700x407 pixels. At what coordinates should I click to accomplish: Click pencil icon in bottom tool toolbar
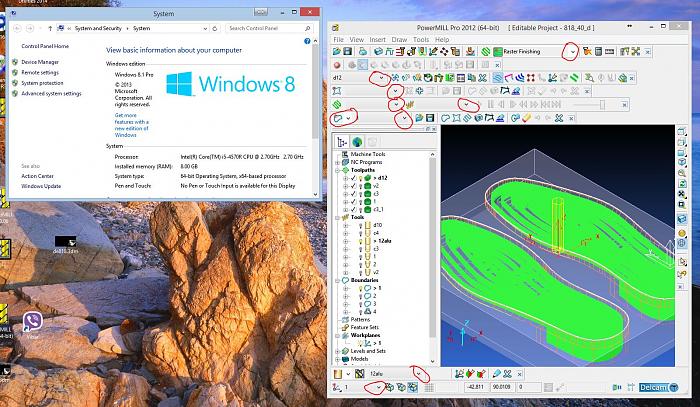click(x=496, y=374)
